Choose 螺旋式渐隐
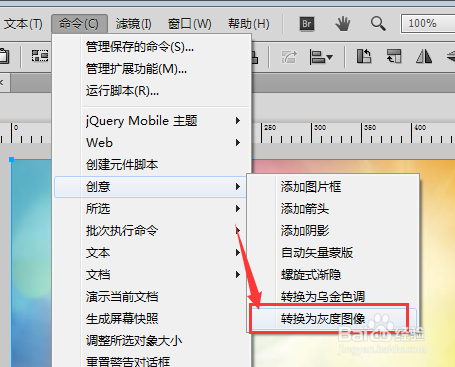Screen dimensions: 455x367 (333, 275)
